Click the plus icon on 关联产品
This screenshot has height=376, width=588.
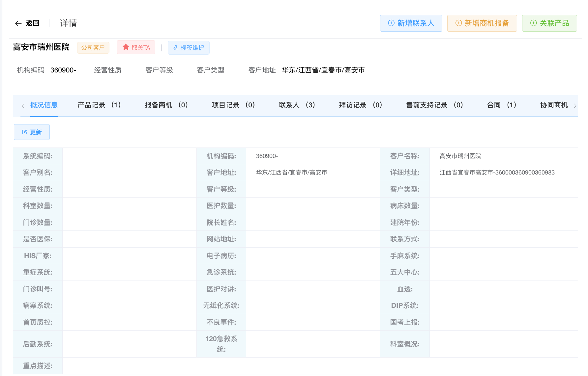click(x=533, y=23)
